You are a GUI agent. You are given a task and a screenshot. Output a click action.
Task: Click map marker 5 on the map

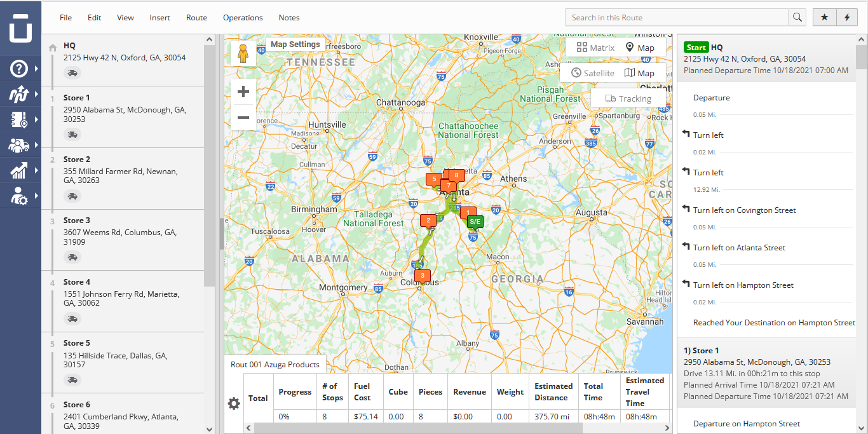point(434,180)
